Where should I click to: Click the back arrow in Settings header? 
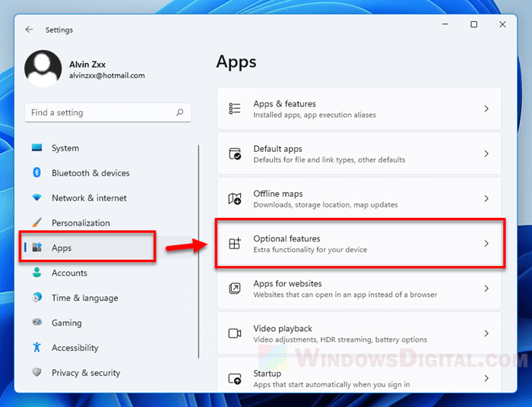(29, 30)
